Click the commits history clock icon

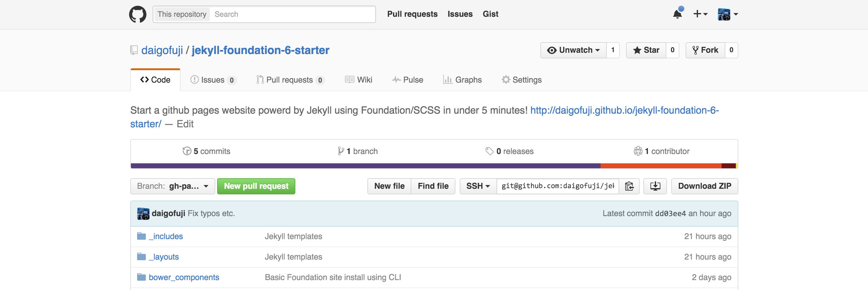tap(187, 151)
